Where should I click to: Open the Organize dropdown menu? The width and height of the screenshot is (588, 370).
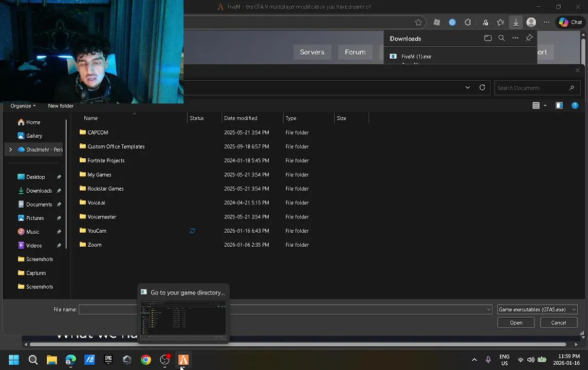tap(23, 106)
